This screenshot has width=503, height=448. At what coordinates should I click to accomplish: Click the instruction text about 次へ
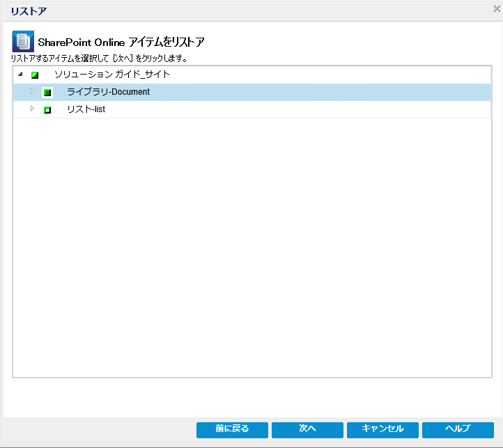pos(99,59)
